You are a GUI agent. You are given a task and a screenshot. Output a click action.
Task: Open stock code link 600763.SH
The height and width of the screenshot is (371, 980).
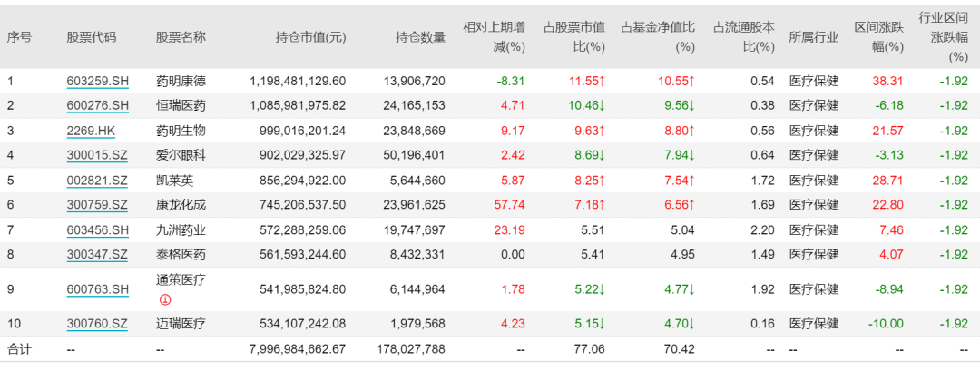click(97, 289)
